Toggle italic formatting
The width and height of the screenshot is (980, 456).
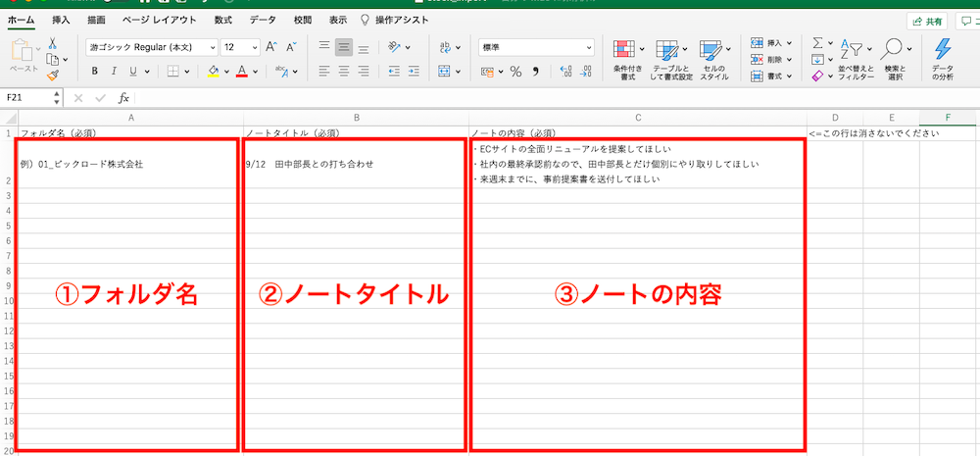pos(114,72)
